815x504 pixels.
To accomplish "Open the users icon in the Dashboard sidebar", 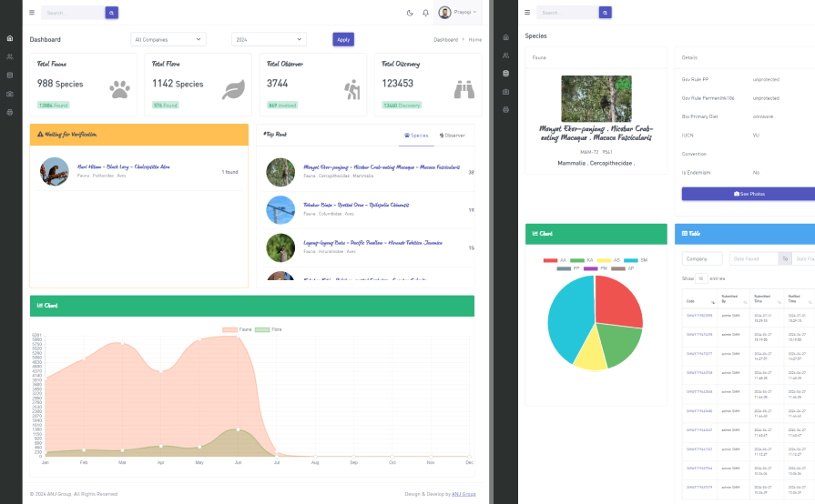I will 10,56.
